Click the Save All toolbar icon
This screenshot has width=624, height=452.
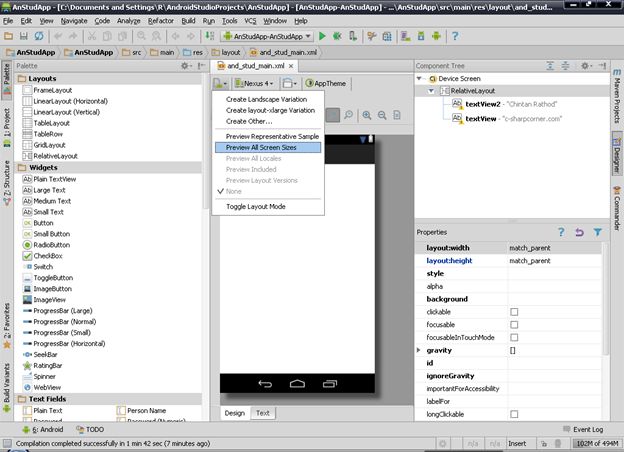tap(23, 36)
